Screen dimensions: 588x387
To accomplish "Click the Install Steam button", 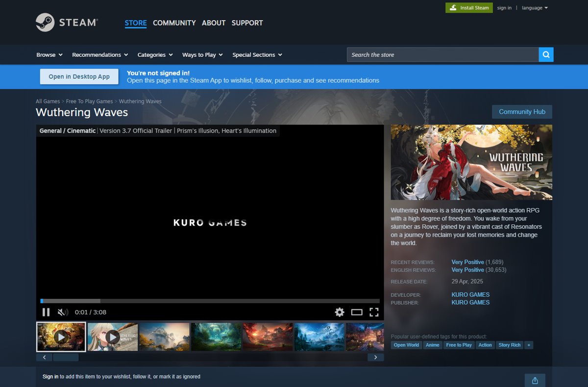I will pos(469,8).
